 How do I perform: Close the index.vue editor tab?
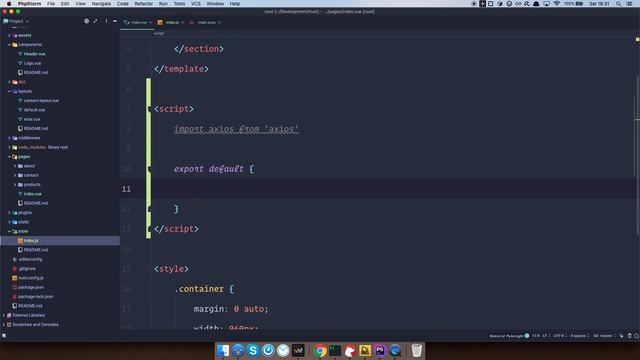[x=150, y=22]
